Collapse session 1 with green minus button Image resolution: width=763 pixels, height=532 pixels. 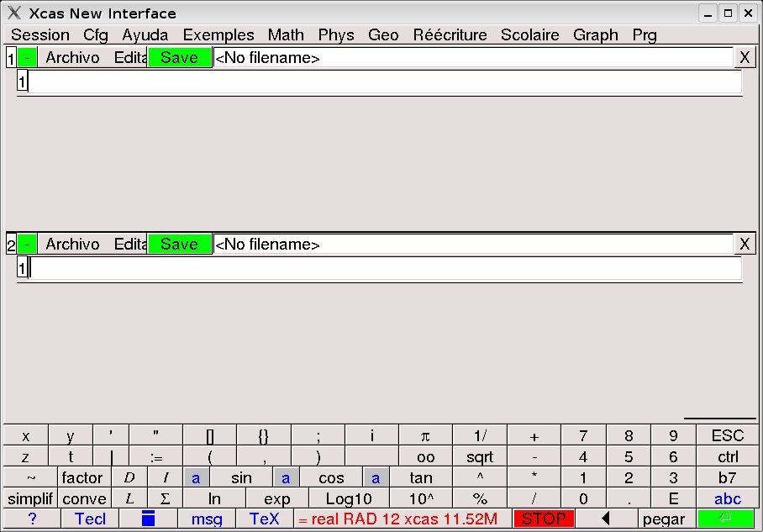pos(28,57)
